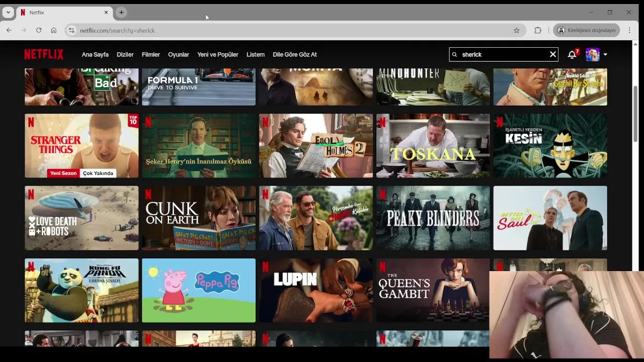
Task: Open Peaky Blinders card
Action: [433, 218]
